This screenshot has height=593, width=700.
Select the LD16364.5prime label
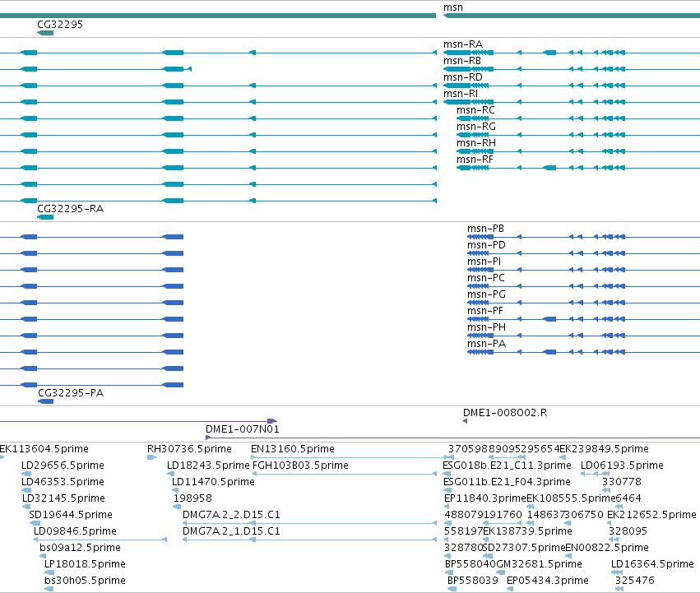[652, 565]
